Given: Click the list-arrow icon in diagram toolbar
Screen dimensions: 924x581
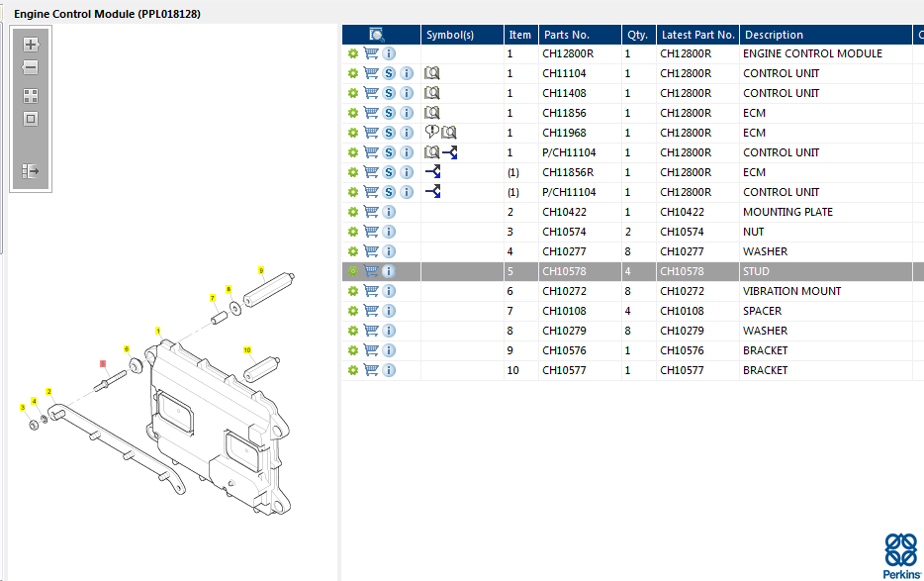Looking at the screenshot, I should point(31,171).
